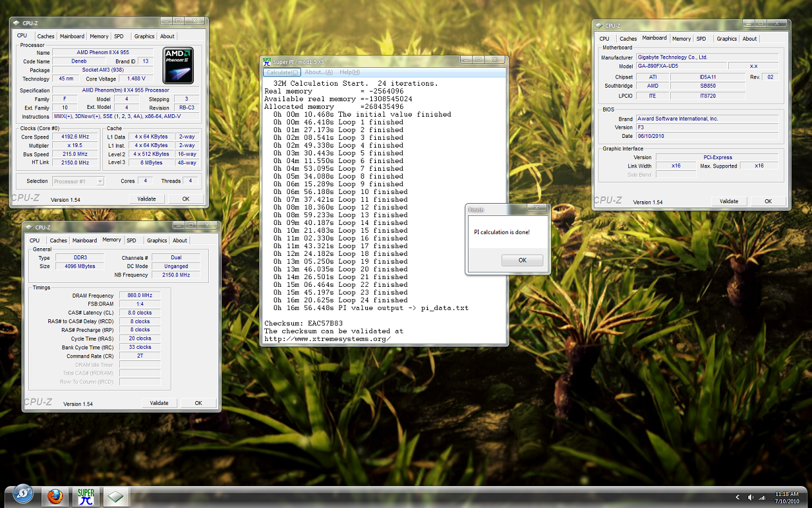
Task: Click CAS# Latency 8.0 clocks value
Action: pyautogui.click(x=139, y=313)
